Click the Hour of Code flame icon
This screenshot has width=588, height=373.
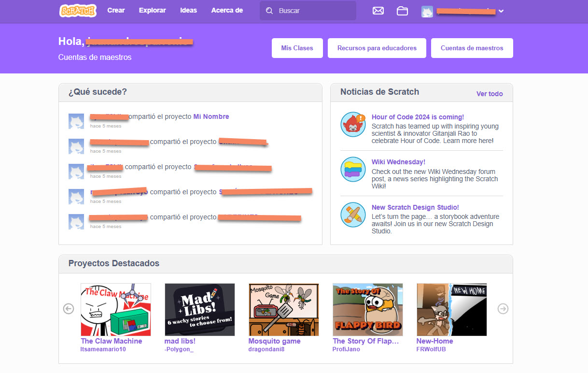pyautogui.click(x=354, y=126)
